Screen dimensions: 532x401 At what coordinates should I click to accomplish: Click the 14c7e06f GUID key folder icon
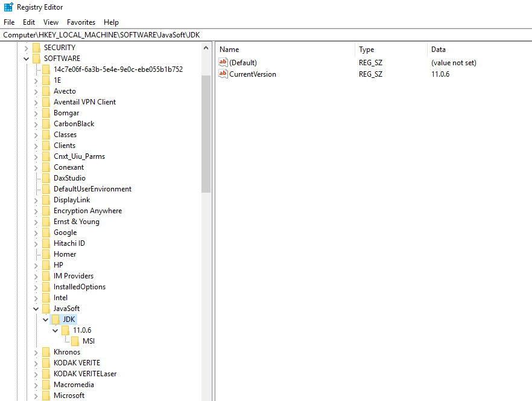pos(46,69)
